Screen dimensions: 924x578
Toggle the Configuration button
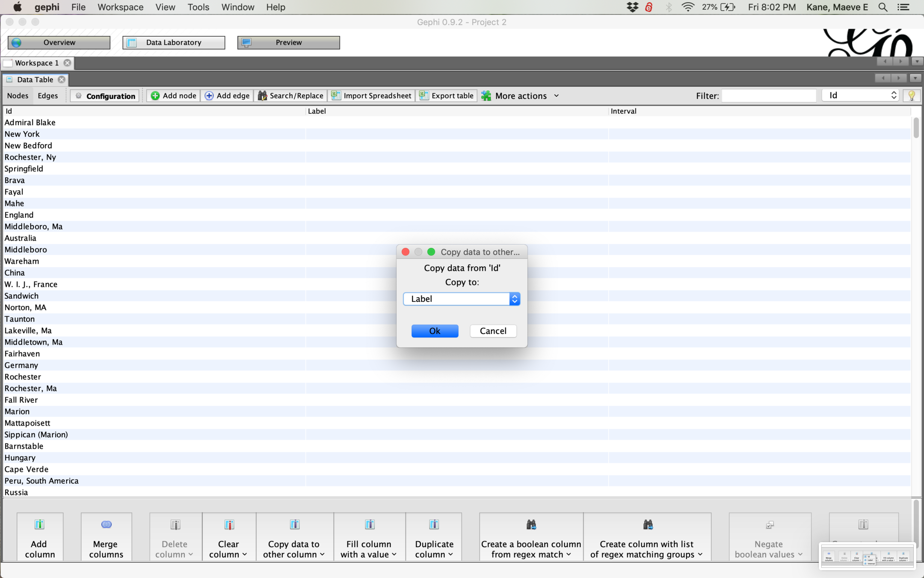[105, 96]
